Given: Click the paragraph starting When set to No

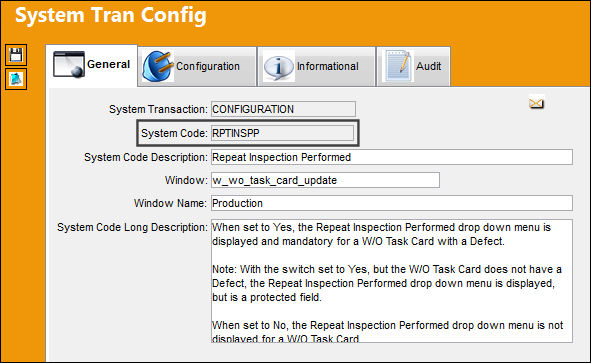Looking at the screenshot, I should coord(387,332).
